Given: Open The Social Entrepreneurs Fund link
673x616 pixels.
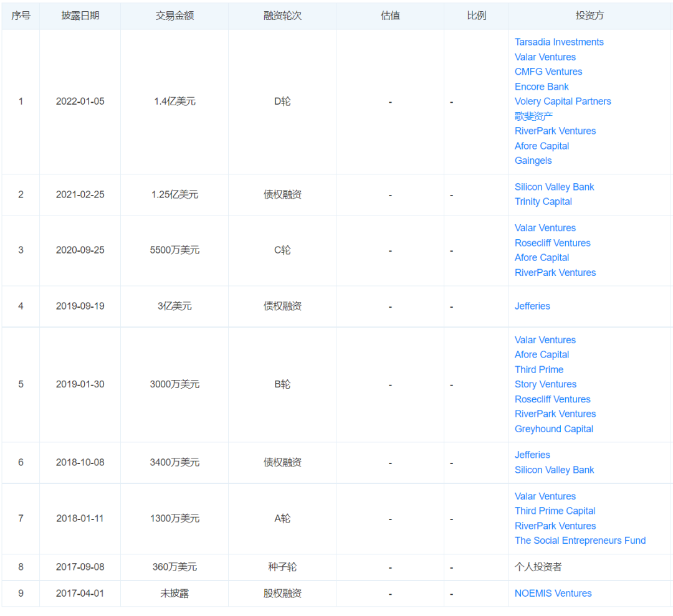Looking at the screenshot, I should [580, 540].
